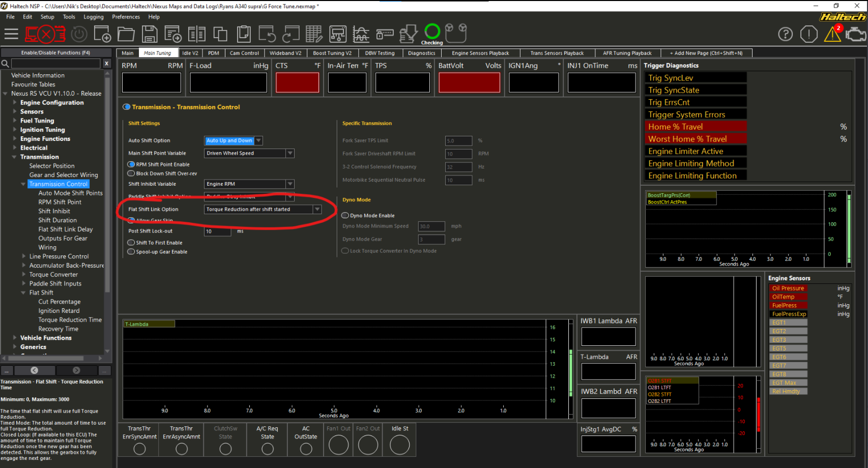Collapse the Transmission tree node
Screen dimensions: 868x468
14,157
